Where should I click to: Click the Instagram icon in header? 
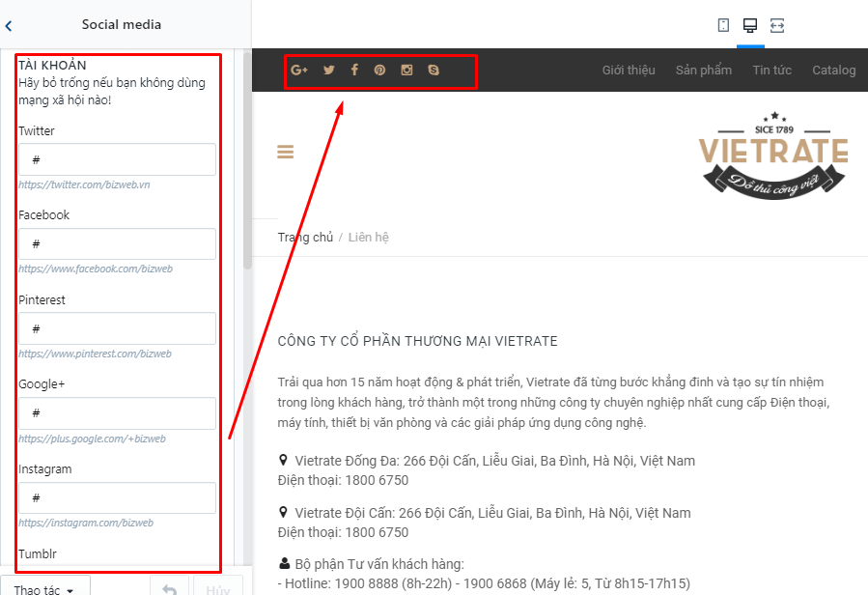406,70
